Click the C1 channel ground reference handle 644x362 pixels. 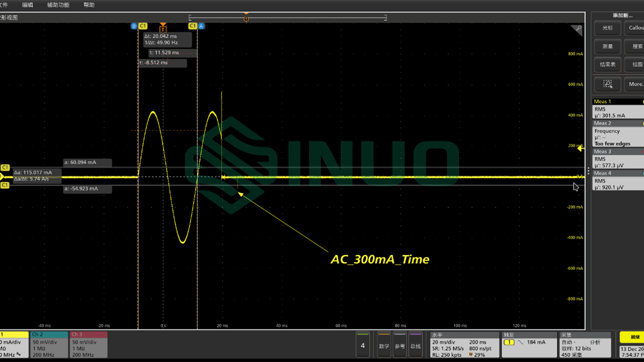[2, 177]
